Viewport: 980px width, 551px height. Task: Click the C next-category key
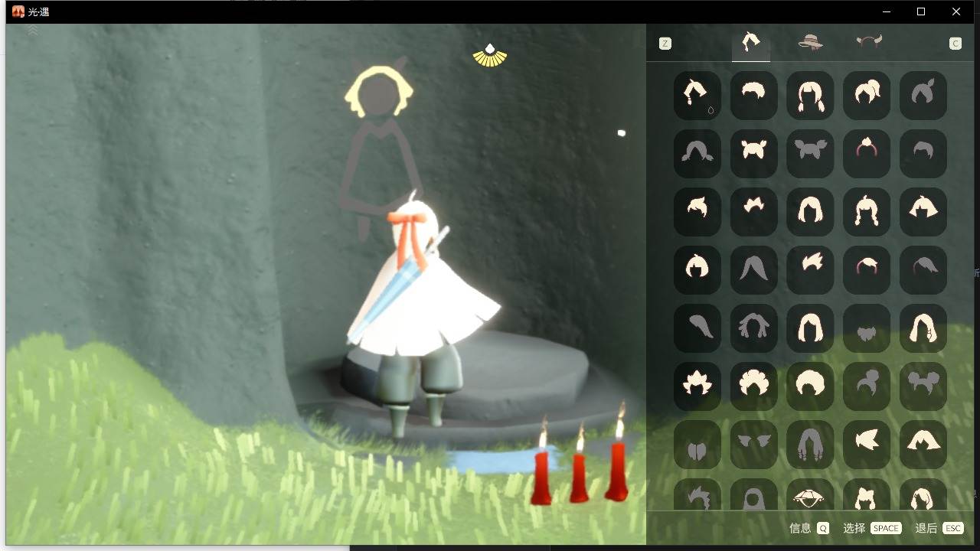(x=955, y=44)
